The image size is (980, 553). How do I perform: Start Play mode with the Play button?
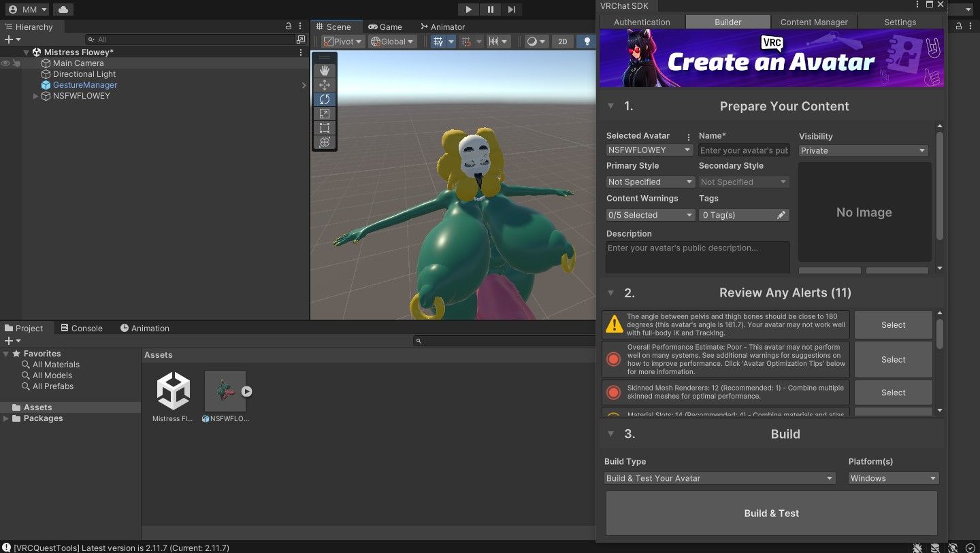(468, 10)
